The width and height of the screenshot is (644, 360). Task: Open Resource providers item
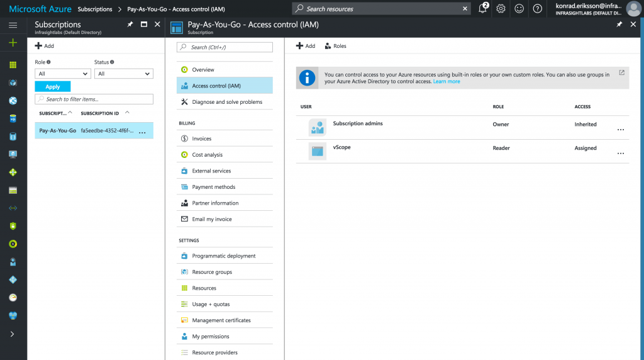click(225, 352)
